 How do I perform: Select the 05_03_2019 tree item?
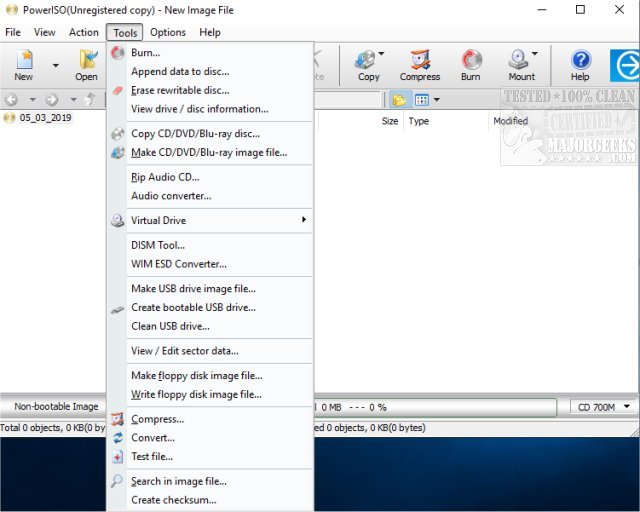pyautogui.click(x=45, y=118)
